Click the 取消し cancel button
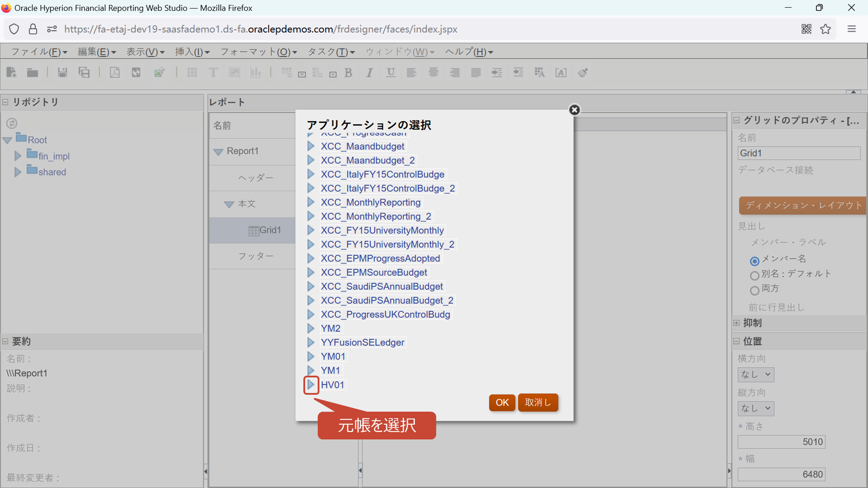 coord(538,403)
